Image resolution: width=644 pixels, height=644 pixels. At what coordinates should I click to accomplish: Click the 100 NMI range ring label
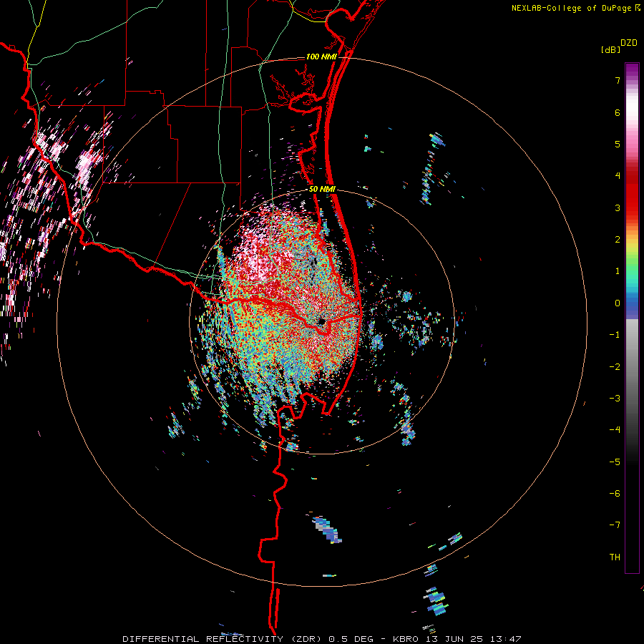tap(321, 57)
